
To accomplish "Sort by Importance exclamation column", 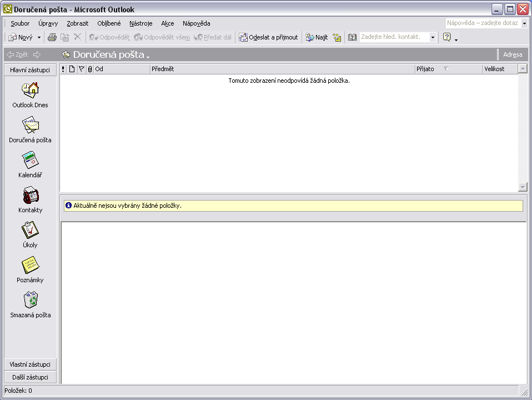I will (x=63, y=69).
